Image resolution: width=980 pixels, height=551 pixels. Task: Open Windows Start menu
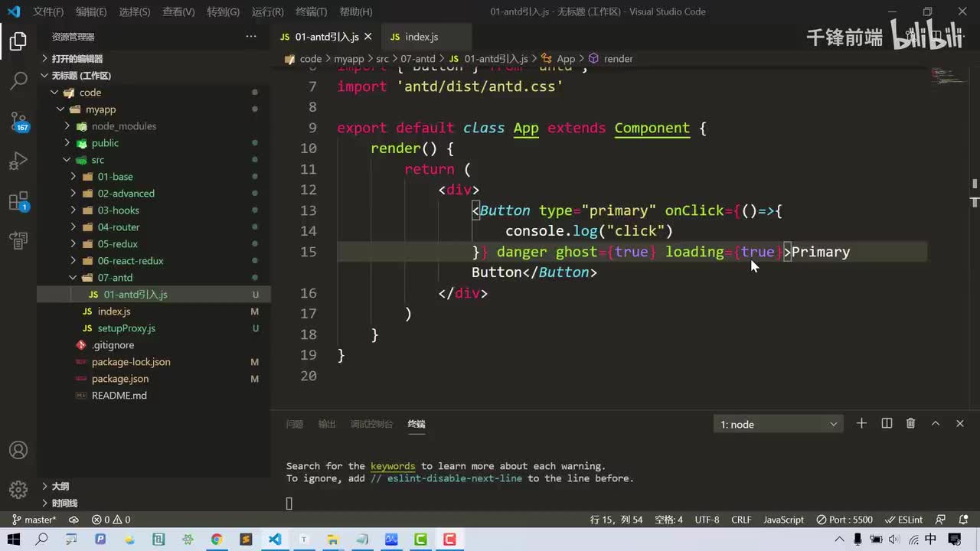point(13,540)
